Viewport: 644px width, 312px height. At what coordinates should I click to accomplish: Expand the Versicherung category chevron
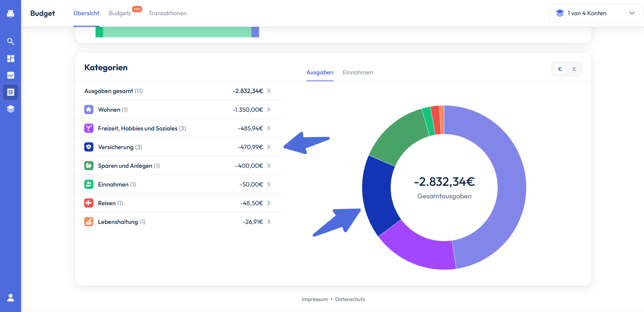[269, 147]
